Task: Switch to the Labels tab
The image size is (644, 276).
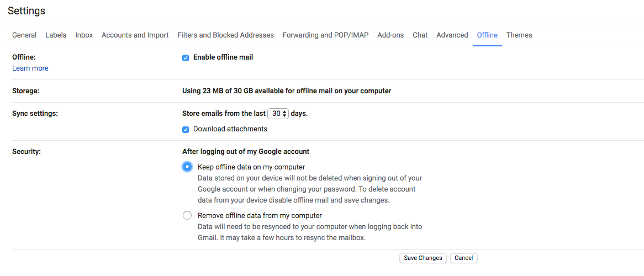Action: click(56, 35)
